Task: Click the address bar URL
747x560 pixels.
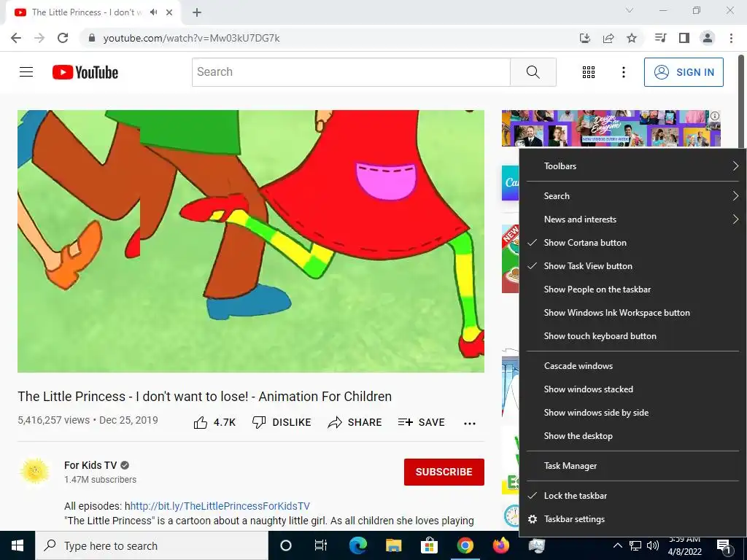Action: tap(192, 38)
